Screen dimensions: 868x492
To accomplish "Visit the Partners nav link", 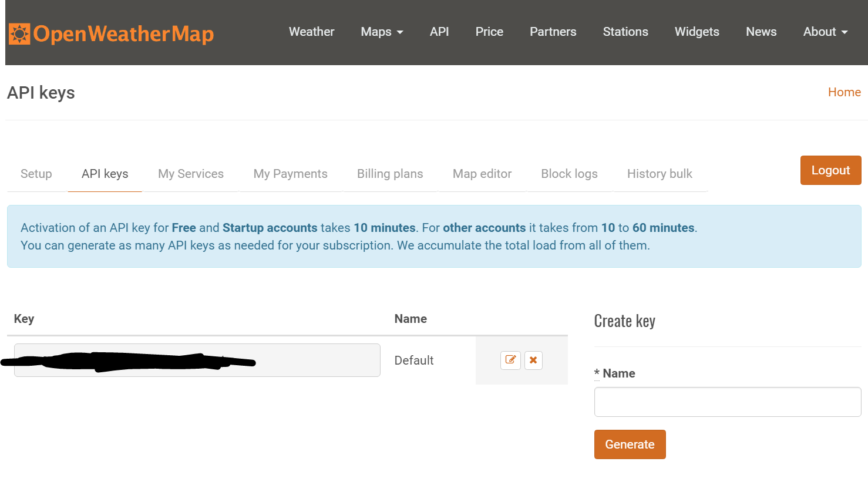I will [553, 32].
